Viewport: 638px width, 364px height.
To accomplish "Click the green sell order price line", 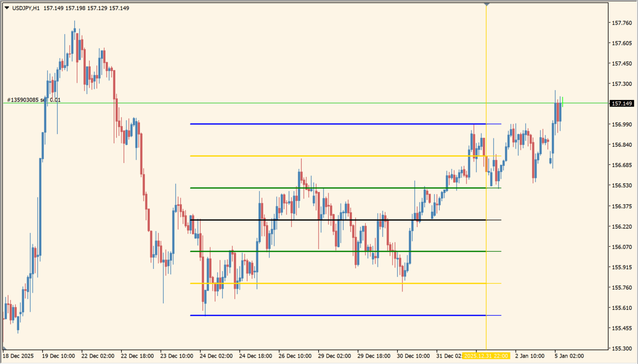I will pyautogui.click(x=296, y=103).
